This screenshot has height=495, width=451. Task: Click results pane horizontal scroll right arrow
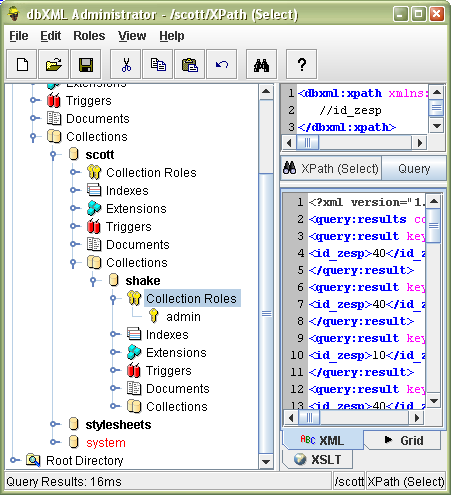tap(417, 417)
